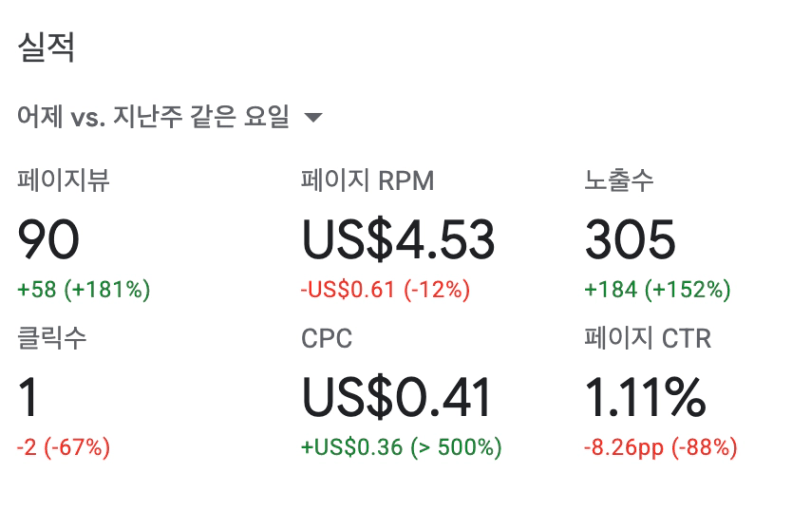
Task: Select the CPC metric label
Action: [x=327, y=339]
